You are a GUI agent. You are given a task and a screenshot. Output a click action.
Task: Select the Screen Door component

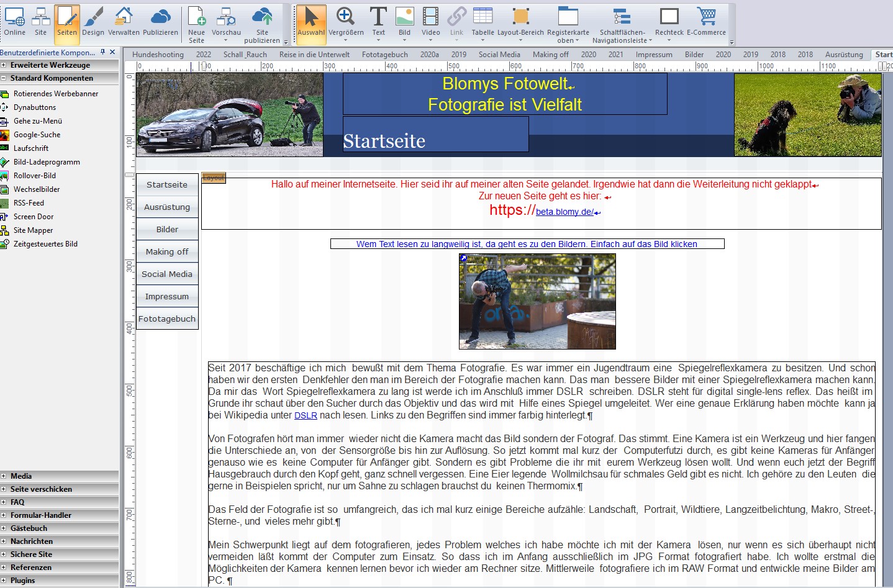[34, 217]
